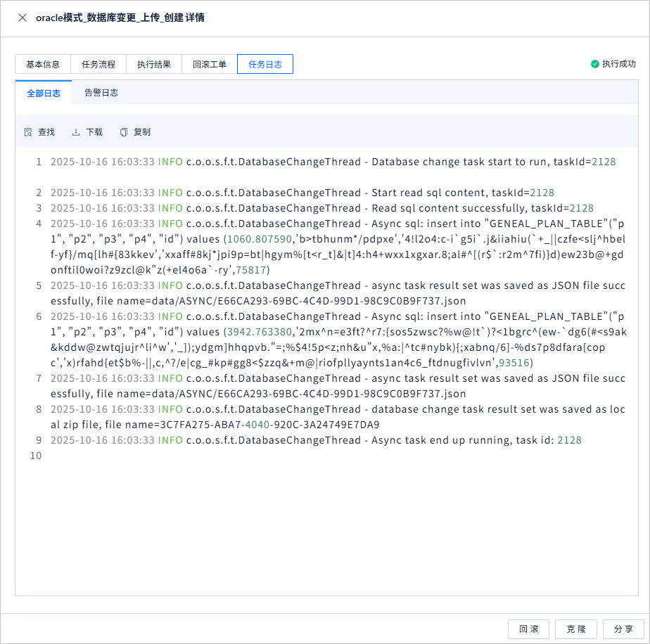Click zip file name 3C7FA275-ABA7-4040-920C-3A24749E7DA9
Viewport: 650px width, 644px height.
point(270,425)
